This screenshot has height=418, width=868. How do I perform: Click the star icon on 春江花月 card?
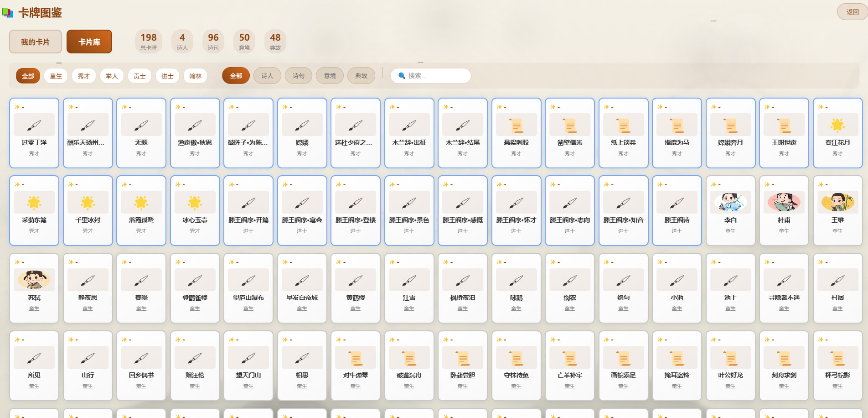tap(837, 125)
